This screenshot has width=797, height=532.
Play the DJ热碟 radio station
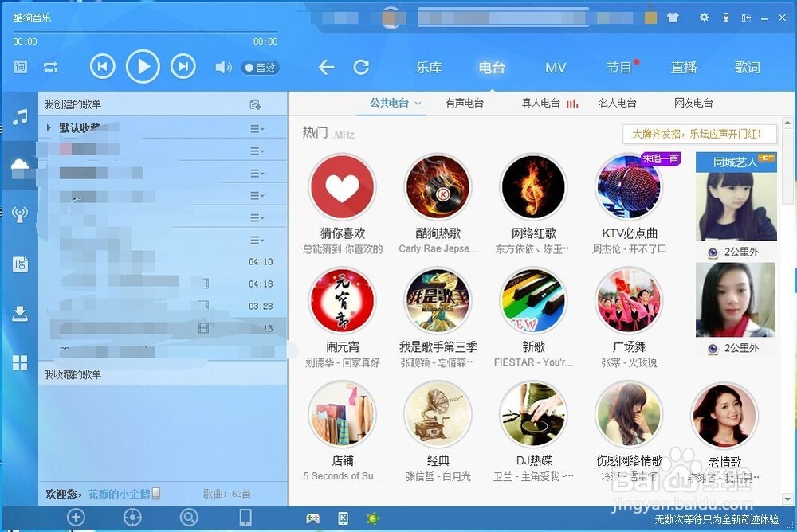tap(533, 415)
